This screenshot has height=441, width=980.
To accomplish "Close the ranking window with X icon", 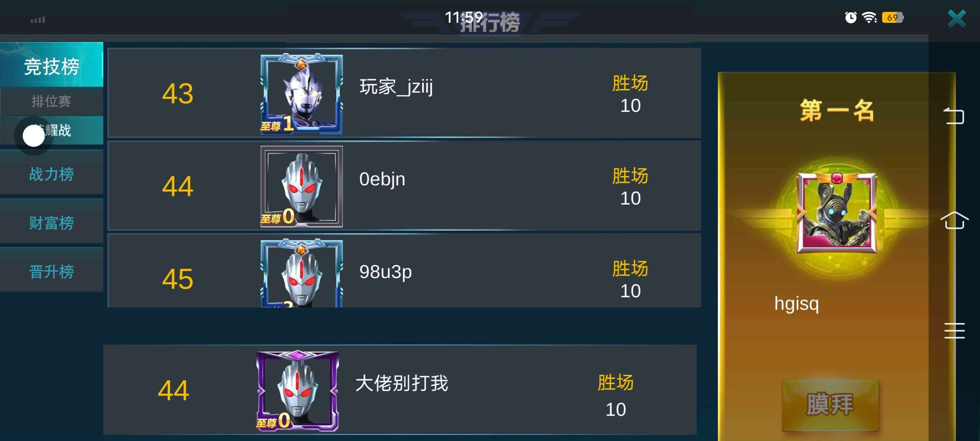I will (957, 19).
